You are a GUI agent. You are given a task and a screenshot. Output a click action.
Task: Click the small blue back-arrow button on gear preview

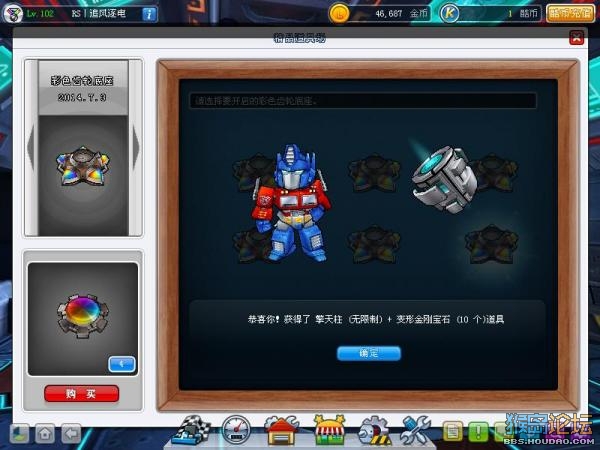click(122, 364)
